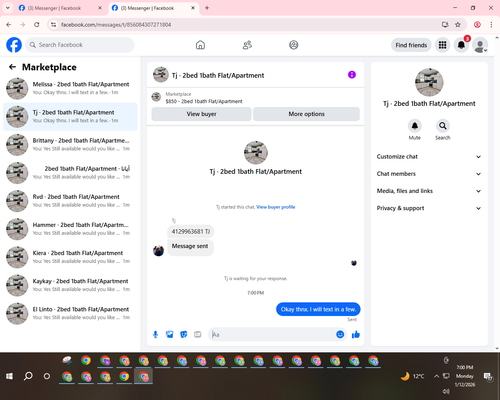The height and width of the screenshot is (400, 500).
Task: Expand Customize chat section
Action: click(x=429, y=157)
